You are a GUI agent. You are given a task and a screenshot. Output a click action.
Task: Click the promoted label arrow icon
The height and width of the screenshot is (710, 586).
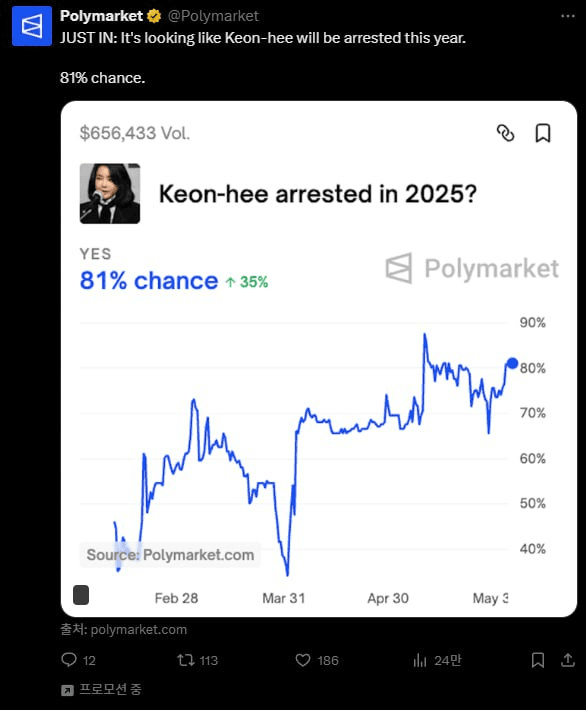(x=67, y=690)
